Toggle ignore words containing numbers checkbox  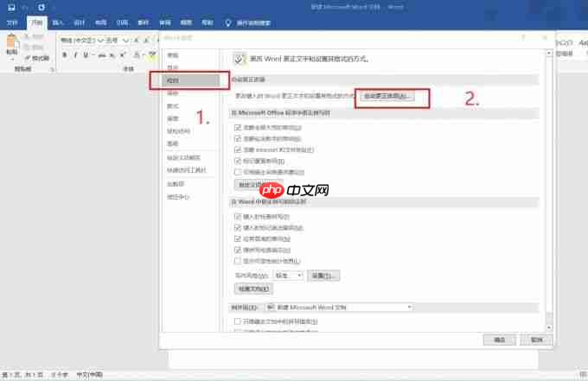(x=238, y=138)
